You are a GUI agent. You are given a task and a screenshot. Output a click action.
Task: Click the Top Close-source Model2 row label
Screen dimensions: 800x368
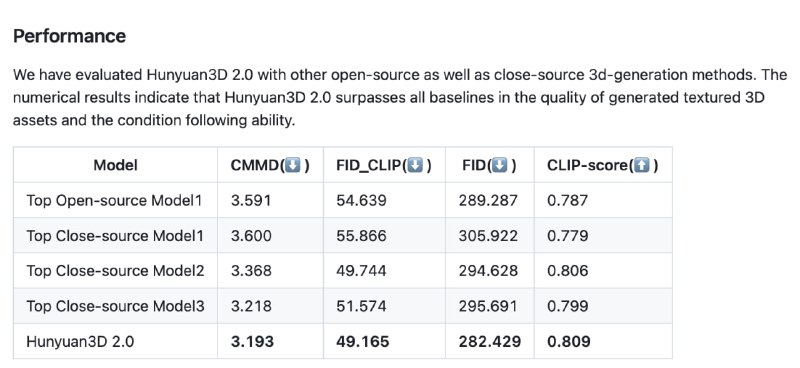click(x=115, y=271)
